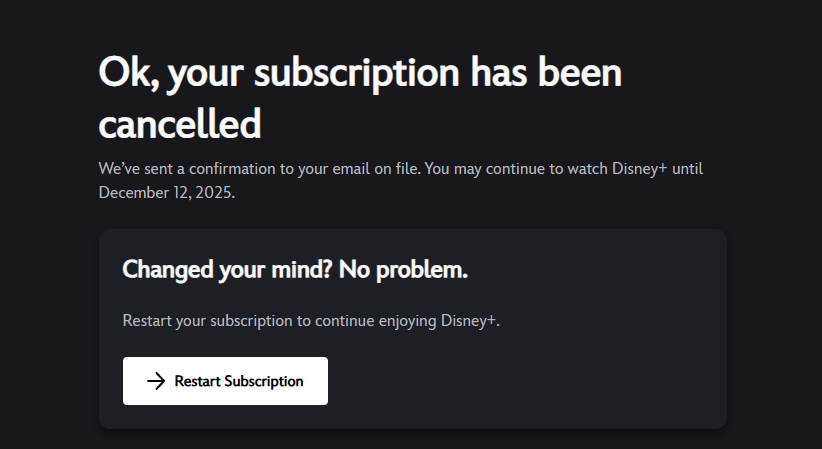The width and height of the screenshot is (822, 449).
Task: Click the "Changed your mind?" heading text
Action: 227,269
